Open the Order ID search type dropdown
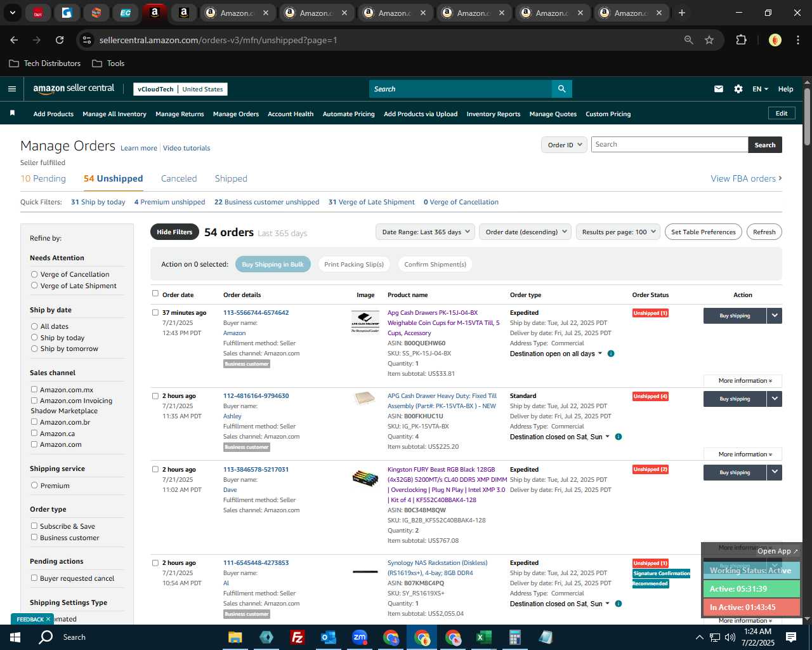This screenshot has width=812, height=650. click(x=564, y=145)
